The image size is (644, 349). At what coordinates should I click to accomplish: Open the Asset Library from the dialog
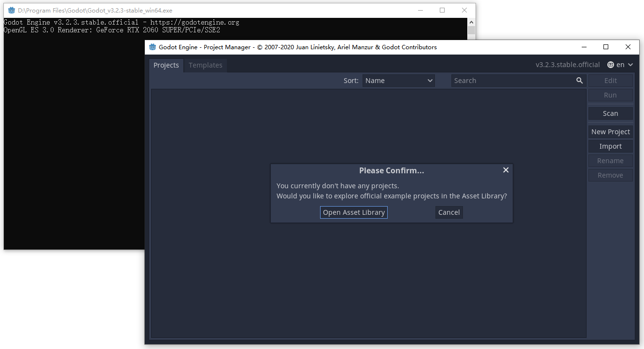click(354, 212)
